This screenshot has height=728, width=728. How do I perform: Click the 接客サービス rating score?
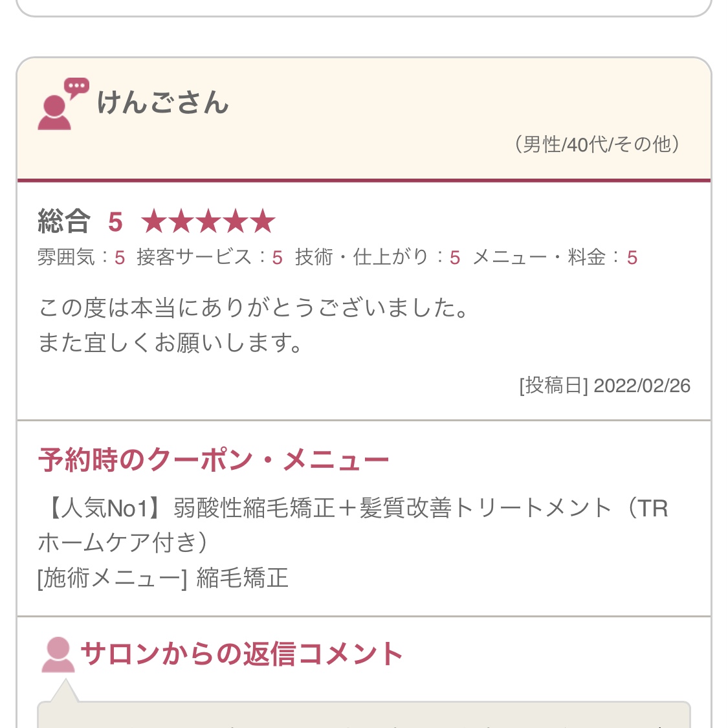(277, 258)
